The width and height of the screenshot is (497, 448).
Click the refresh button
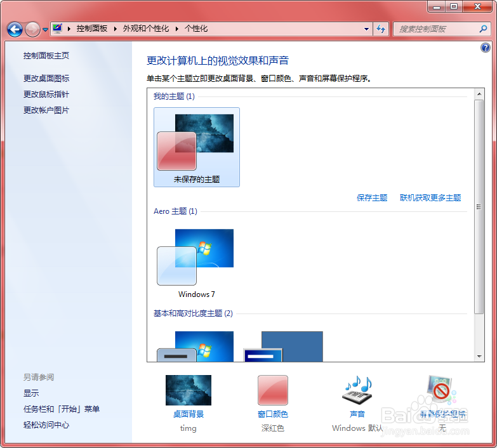[x=381, y=29]
